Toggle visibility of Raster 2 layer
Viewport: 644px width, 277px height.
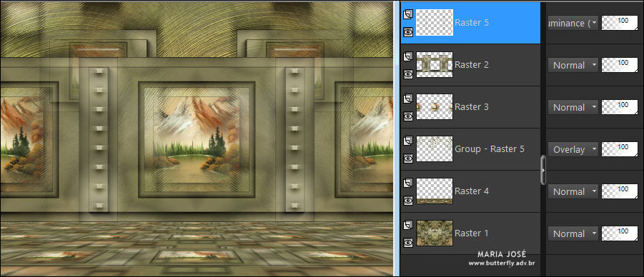coord(408,74)
